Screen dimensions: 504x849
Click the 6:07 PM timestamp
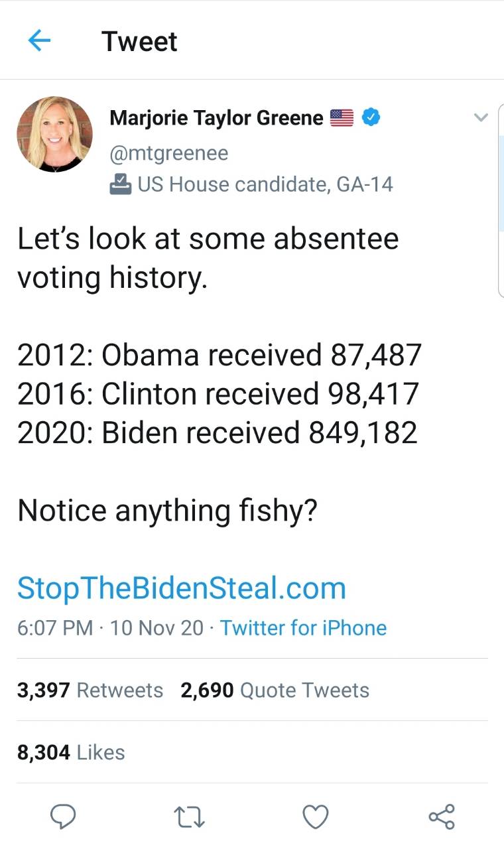(x=55, y=627)
